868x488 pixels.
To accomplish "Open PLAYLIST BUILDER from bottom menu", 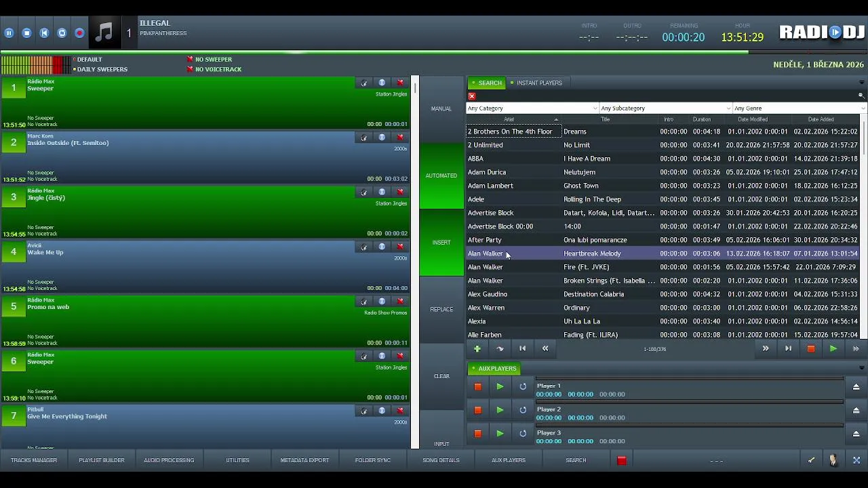I will (102, 460).
